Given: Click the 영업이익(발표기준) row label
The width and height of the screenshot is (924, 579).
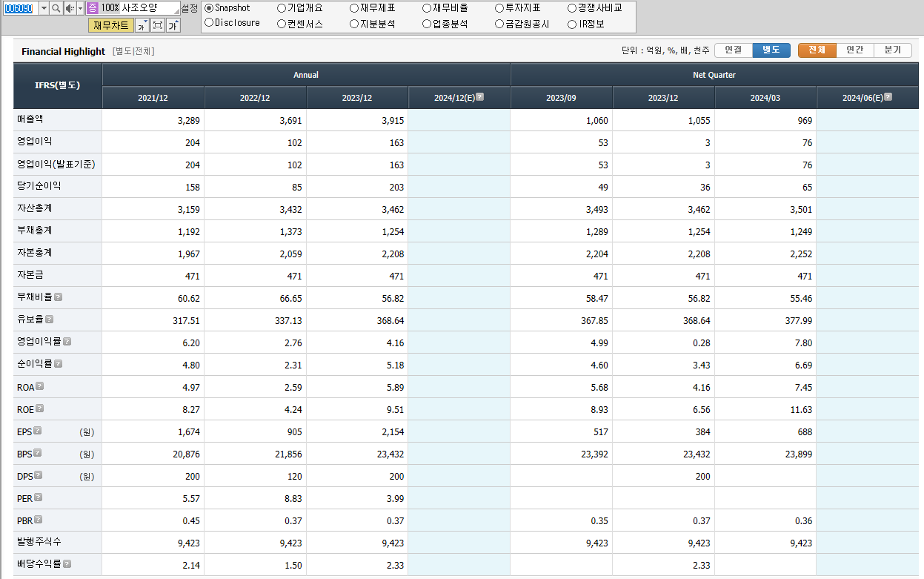Looking at the screenshot, I should pyautogui.click(x=56, y=164).
